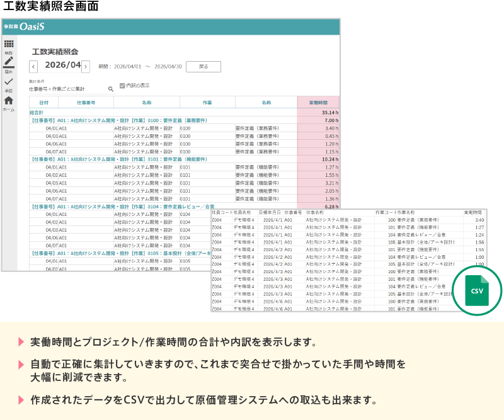Go to next month with right chevron

(86, 67)
